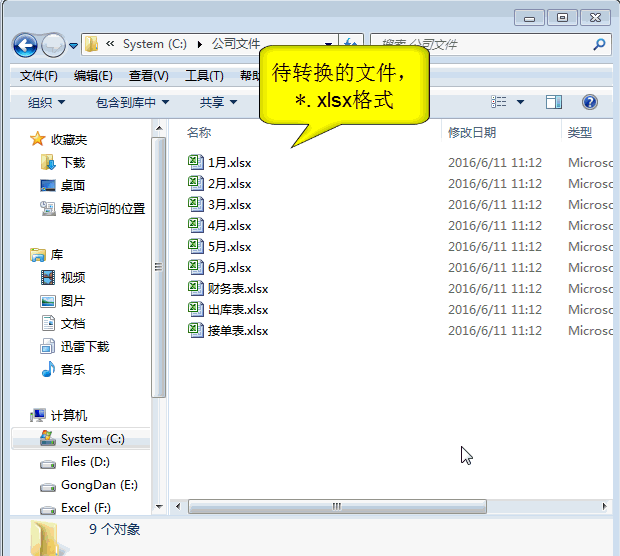The width and height of the screenshot is (620, 556).
Task: Open the 文档 library
Action: point(63,324)
